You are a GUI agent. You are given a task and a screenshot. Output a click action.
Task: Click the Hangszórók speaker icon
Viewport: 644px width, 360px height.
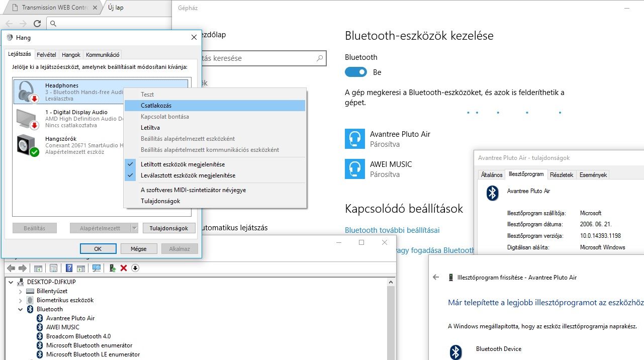pos(28,146)
